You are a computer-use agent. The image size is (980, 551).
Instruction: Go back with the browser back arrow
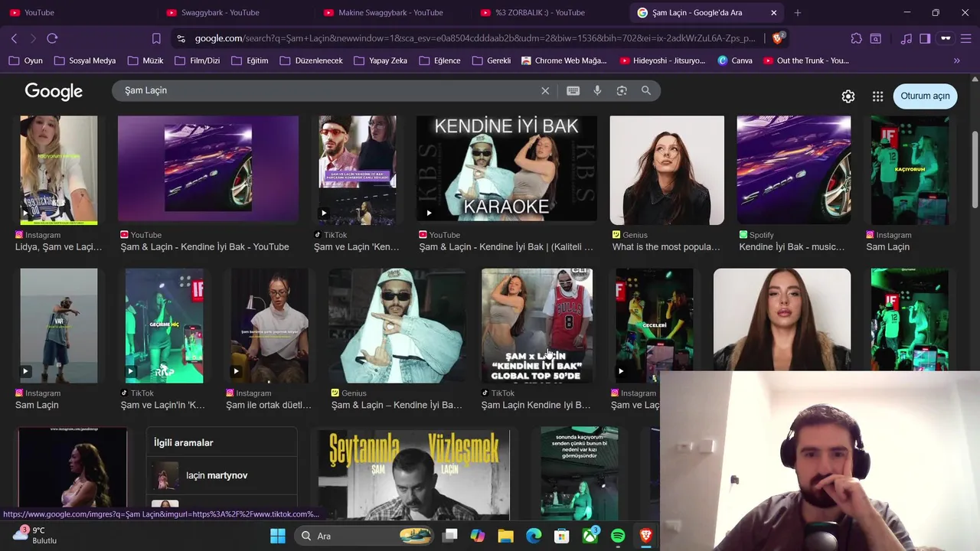[x=14, y=38]
